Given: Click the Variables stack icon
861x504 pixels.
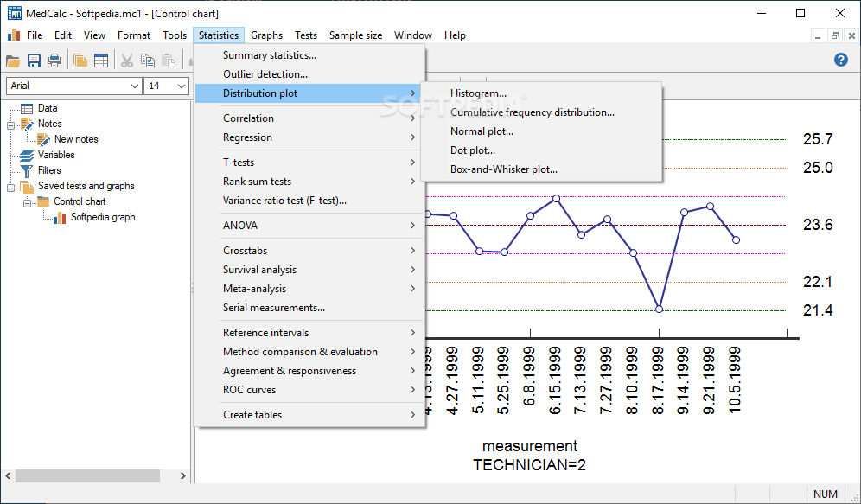Looking at the screenshot, I should click(x=26, y=156).
